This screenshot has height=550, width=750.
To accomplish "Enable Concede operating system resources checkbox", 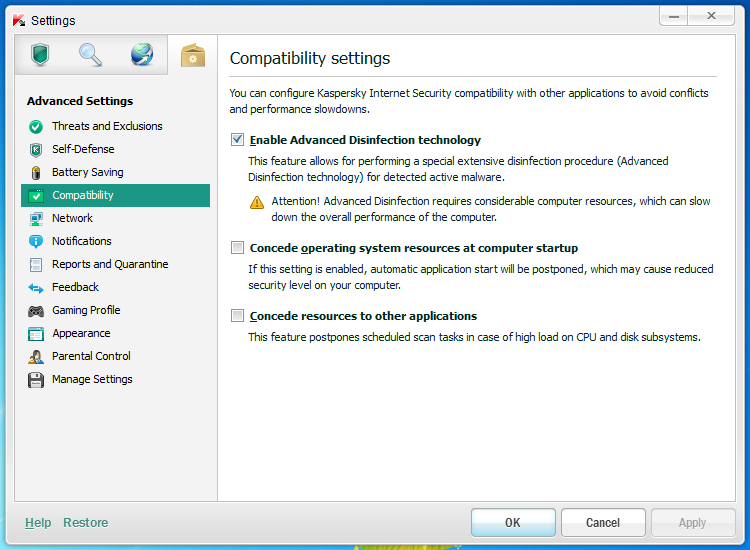I will (x=238, y=248).
